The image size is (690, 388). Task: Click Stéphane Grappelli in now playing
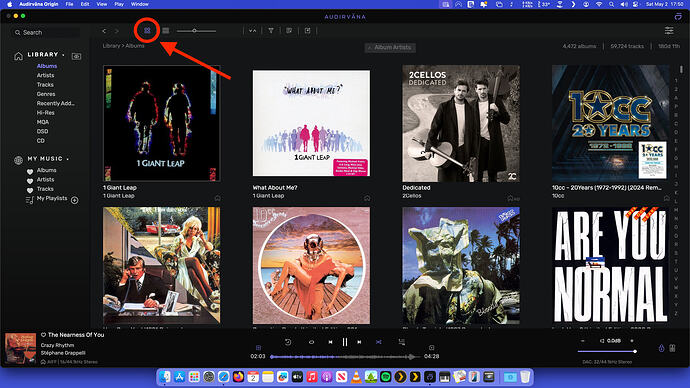click(x=63, y=353)
